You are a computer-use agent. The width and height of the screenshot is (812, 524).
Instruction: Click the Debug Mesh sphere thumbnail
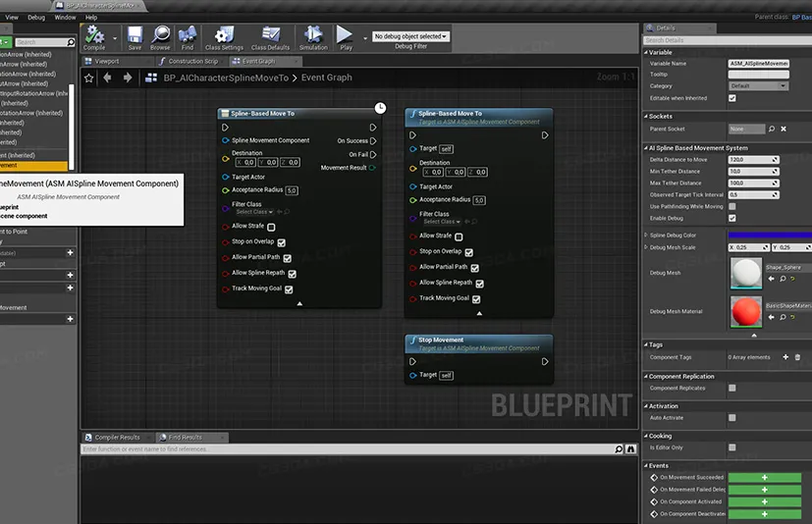[x=746, y=273]
